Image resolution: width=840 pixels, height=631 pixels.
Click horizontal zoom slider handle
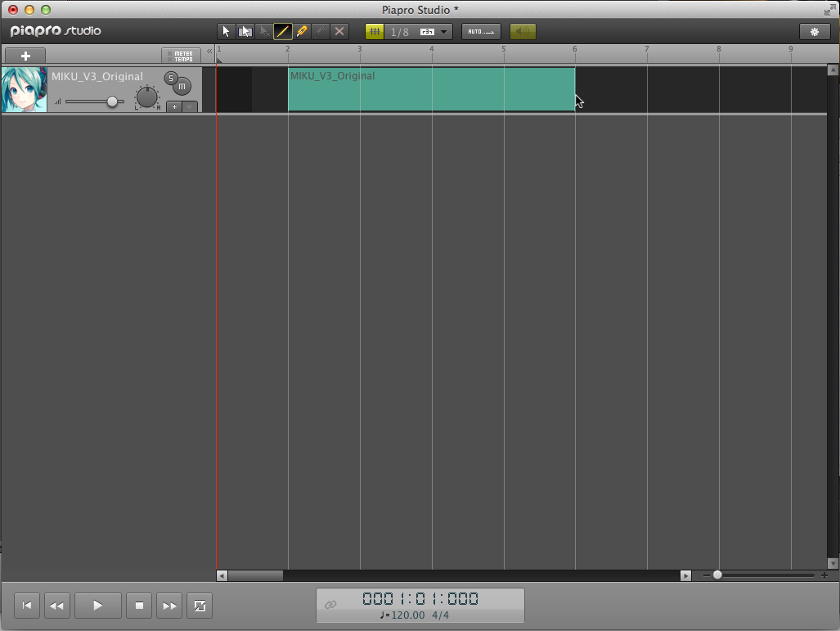[717, 575]
